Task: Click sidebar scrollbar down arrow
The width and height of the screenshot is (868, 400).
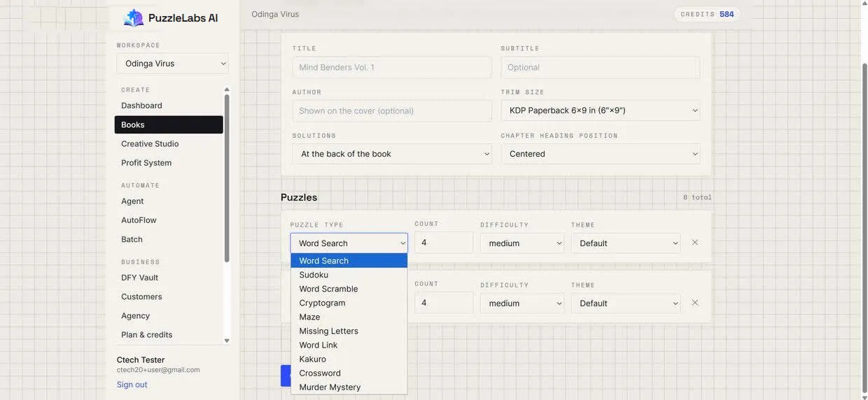Action: 227,341
